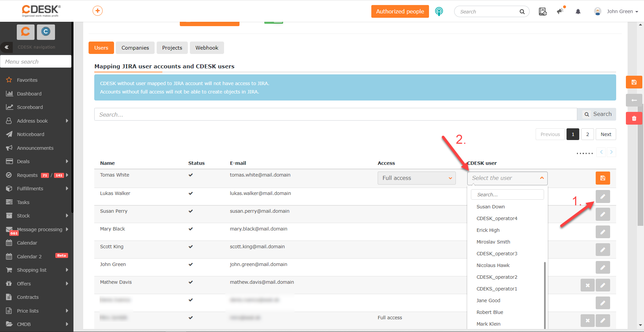644x332 pixels.
Task: Expand Requests submenu
Action: pyautogui.click(x=67, y=175)
